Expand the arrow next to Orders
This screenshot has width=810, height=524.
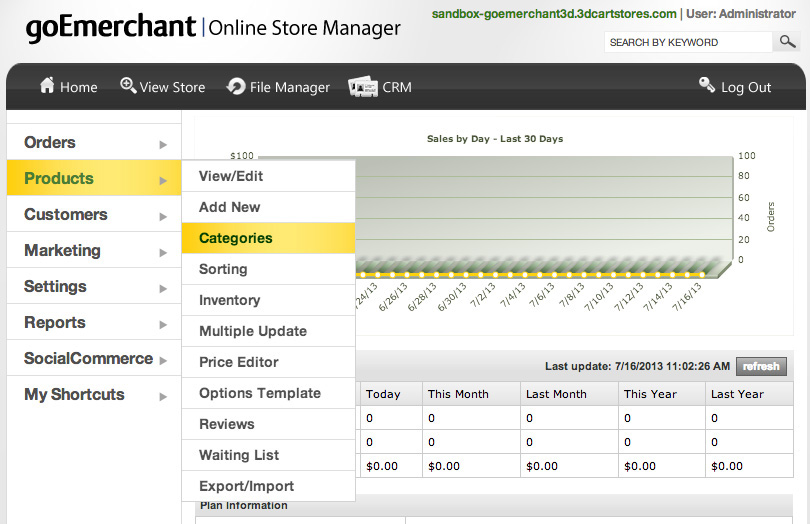click(163, 144)
